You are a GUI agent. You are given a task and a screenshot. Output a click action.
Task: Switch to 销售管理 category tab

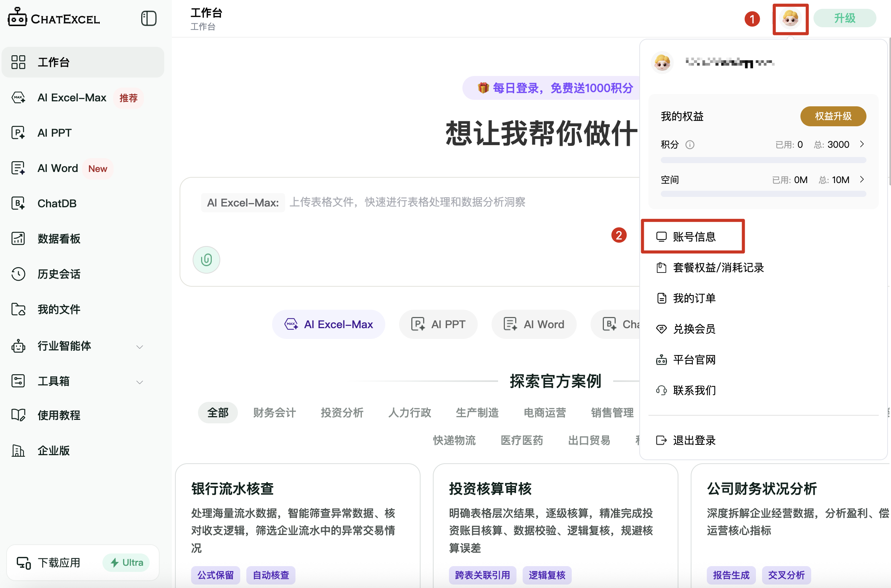point(612,413)
